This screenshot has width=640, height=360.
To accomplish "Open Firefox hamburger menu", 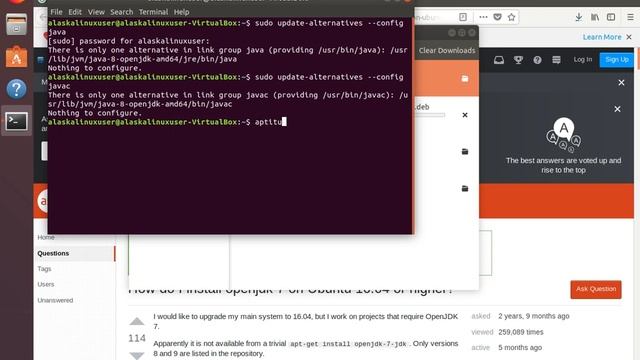I will point(630,17).
